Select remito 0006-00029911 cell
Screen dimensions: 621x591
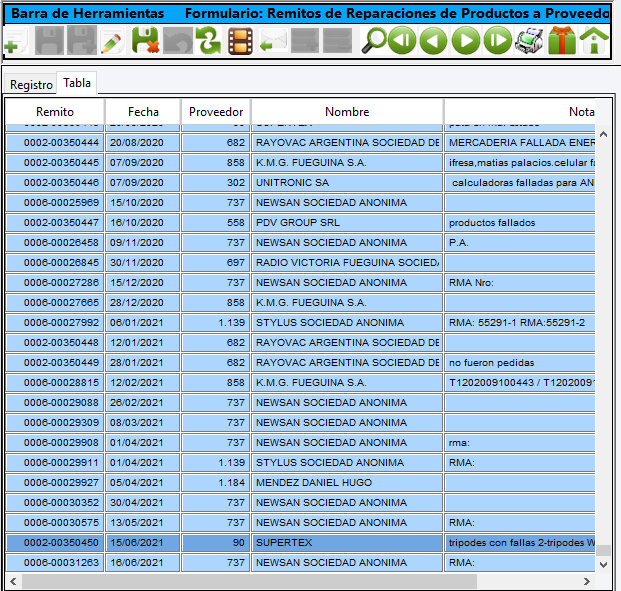click(x=55, y=463)
